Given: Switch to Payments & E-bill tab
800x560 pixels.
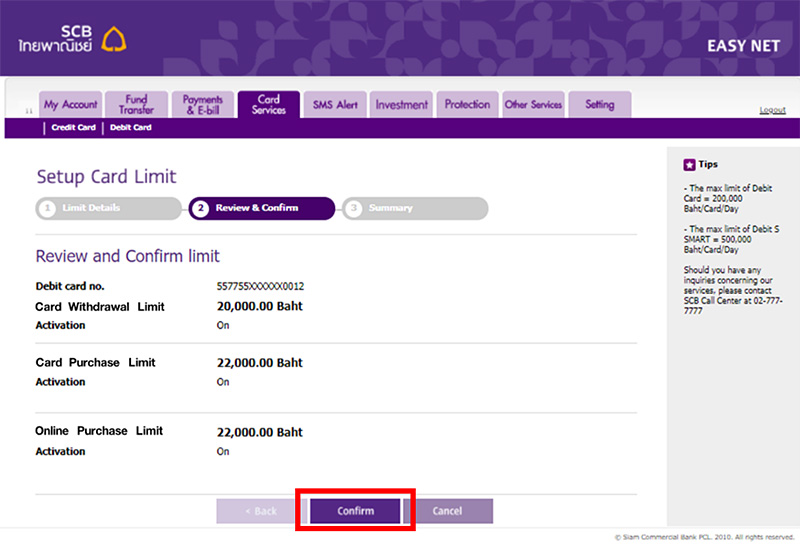Looking at the screenshot, I should [203, 105].
